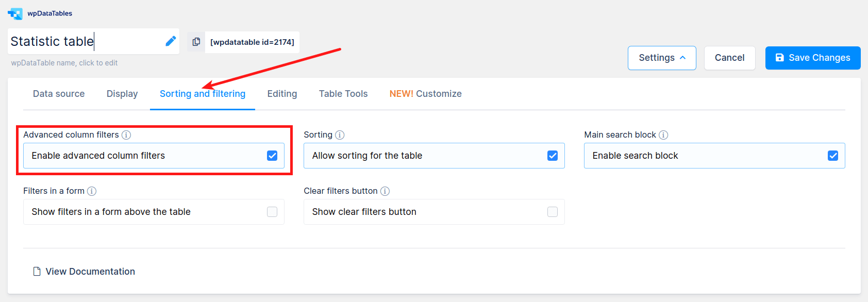Open info icon beside Filters in a form

(92, 191)
